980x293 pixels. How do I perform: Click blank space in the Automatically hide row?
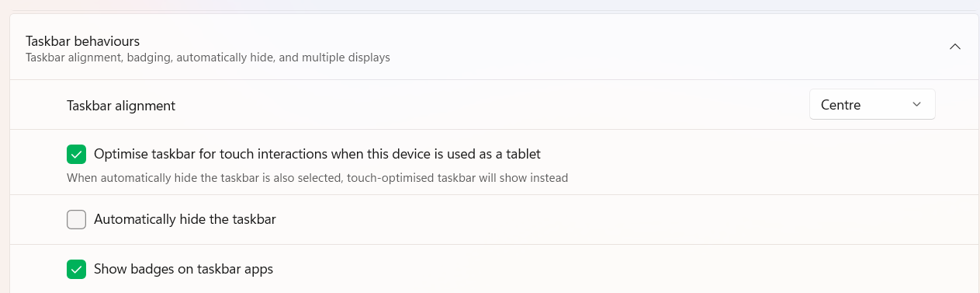(x=621, y=220)
